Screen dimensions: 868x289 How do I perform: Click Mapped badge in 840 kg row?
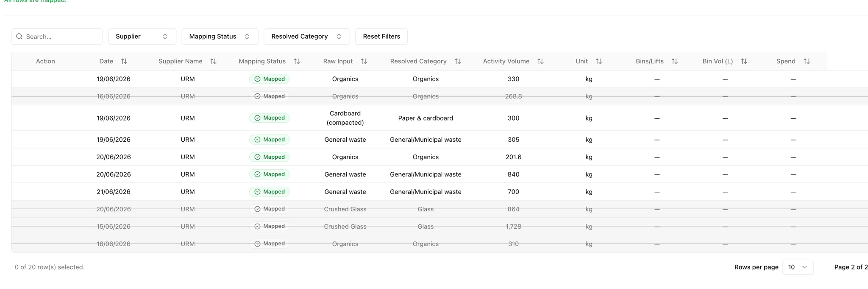[270, 174]
